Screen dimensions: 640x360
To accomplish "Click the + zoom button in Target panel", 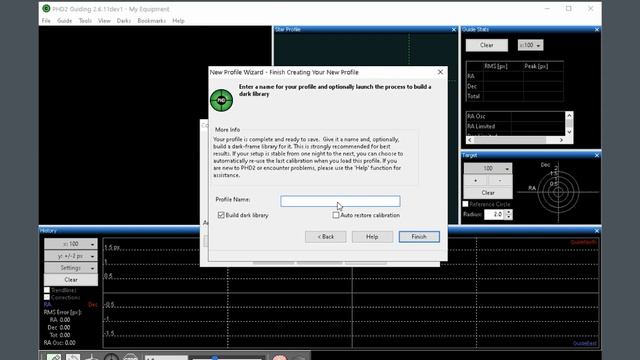I will (476, 180).
